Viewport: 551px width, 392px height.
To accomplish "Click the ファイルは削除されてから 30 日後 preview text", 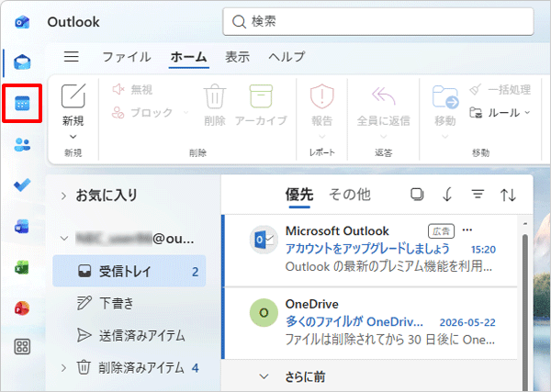I will pyautogui.click(x=389, y=340).
